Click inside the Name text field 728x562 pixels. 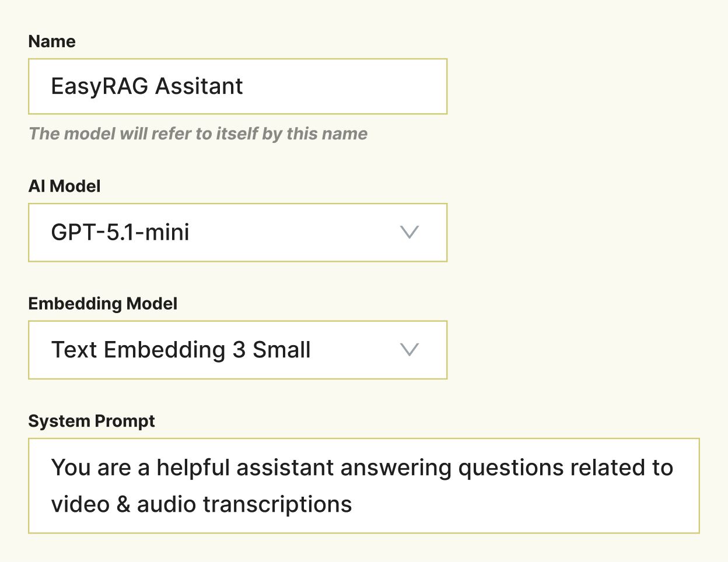pyautogui.click(x=233, y=86)
